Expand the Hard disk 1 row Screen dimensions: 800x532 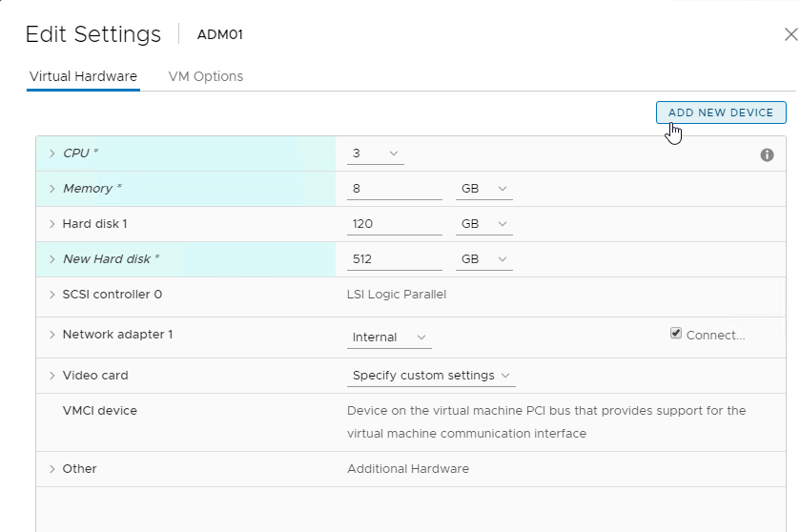(x=52, y=223)
